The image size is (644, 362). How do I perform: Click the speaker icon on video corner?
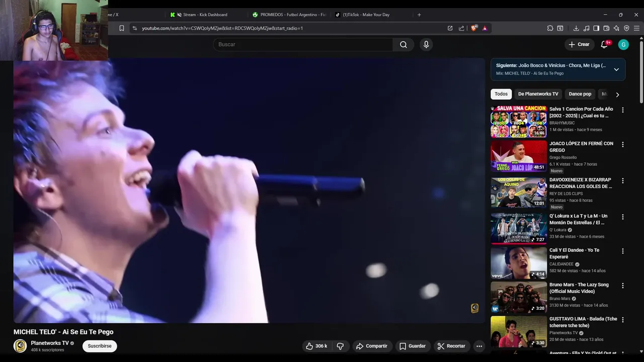[474, 308]
